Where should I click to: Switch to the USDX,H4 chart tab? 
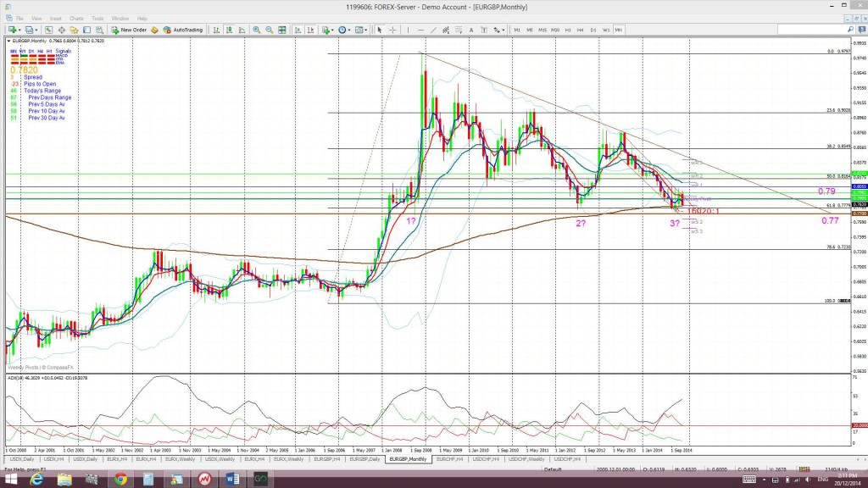click(53, 459)
